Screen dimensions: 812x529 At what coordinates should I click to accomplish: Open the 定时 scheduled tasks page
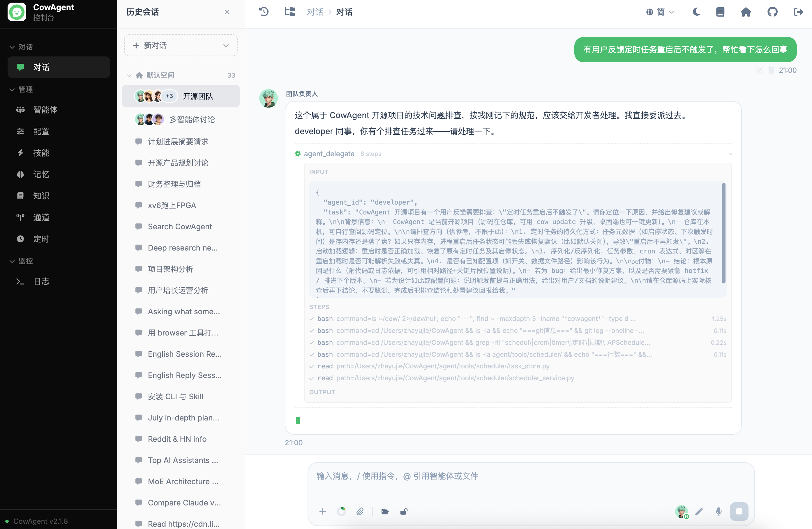coord(59,239)
